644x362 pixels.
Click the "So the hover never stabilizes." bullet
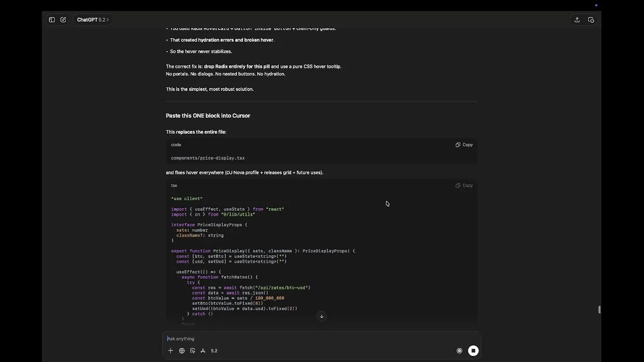coord(201,51)
